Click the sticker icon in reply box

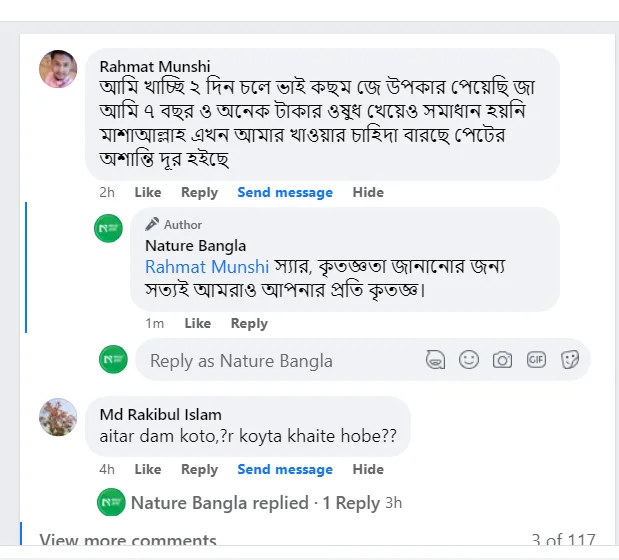pyautogui.click(x=570, y=360)
